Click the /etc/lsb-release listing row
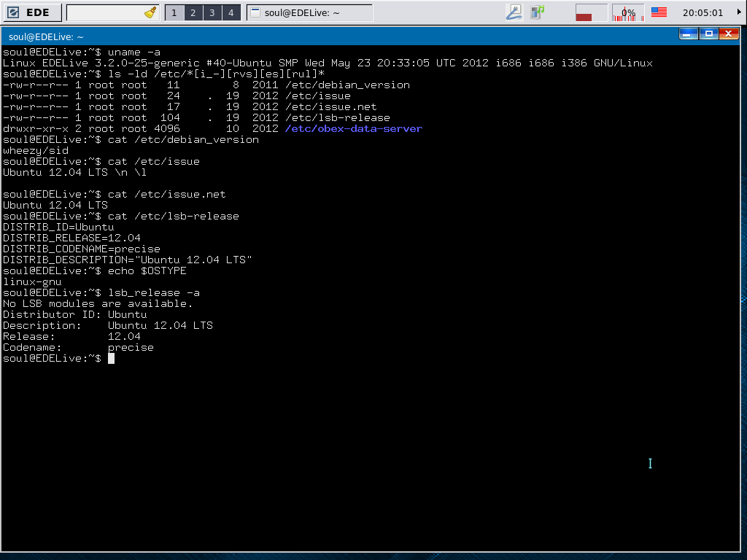The image size is (747, 560). [196, 117]
